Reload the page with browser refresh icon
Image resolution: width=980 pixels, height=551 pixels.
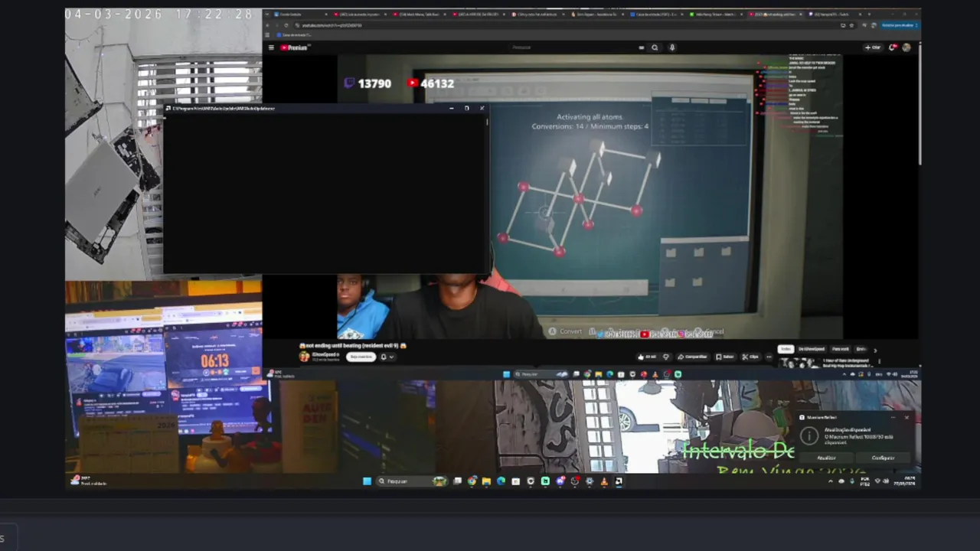pyautogui.click(x=286, y=25)
